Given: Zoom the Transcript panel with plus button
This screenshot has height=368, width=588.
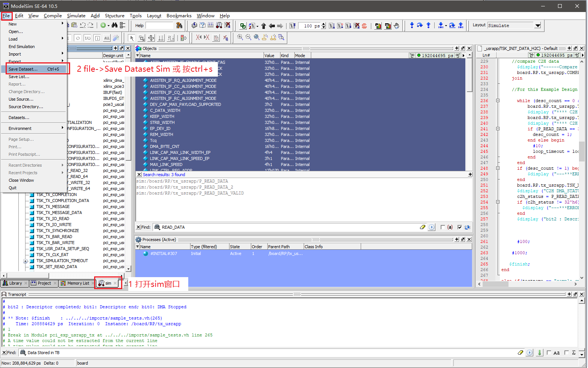Looking at the screenshot, I should coord(569,294).
